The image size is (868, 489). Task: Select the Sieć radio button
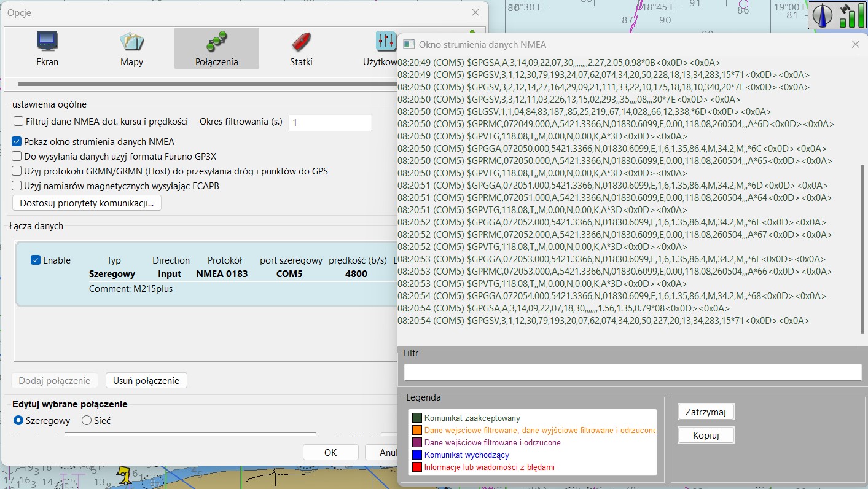click(86, 420)
